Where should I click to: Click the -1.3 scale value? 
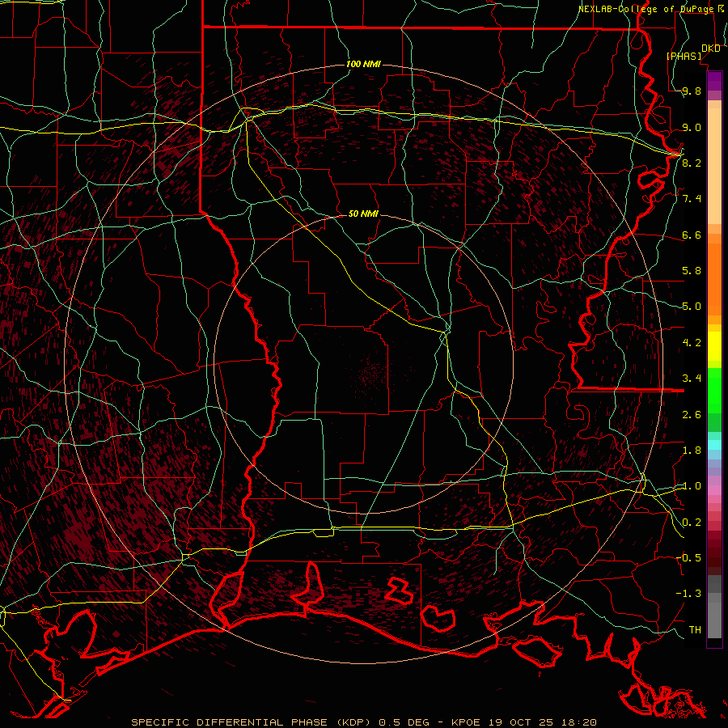(x=688, y=594)
